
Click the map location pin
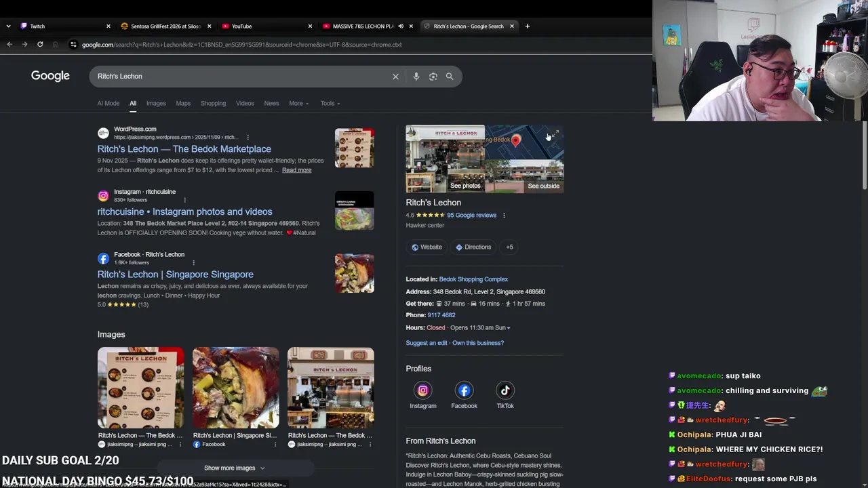coord(515,140)
